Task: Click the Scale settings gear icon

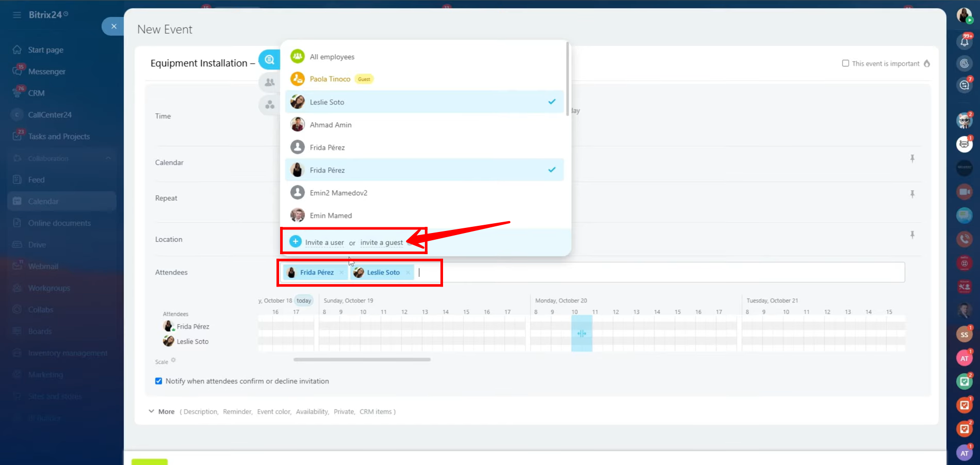Action: [173, 360]
